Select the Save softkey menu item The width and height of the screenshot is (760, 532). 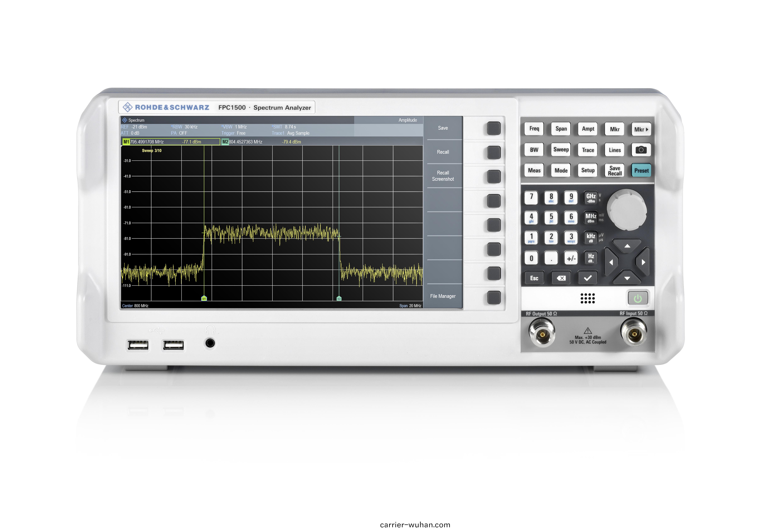click(x=443, y=128)
